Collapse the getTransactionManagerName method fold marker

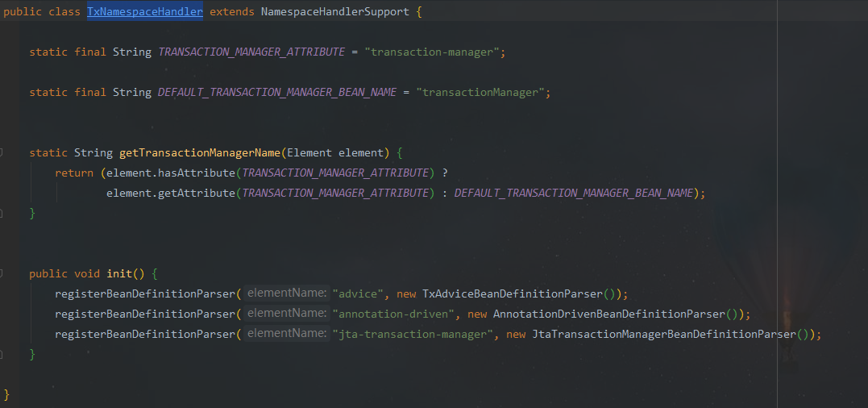pos(2,152)
